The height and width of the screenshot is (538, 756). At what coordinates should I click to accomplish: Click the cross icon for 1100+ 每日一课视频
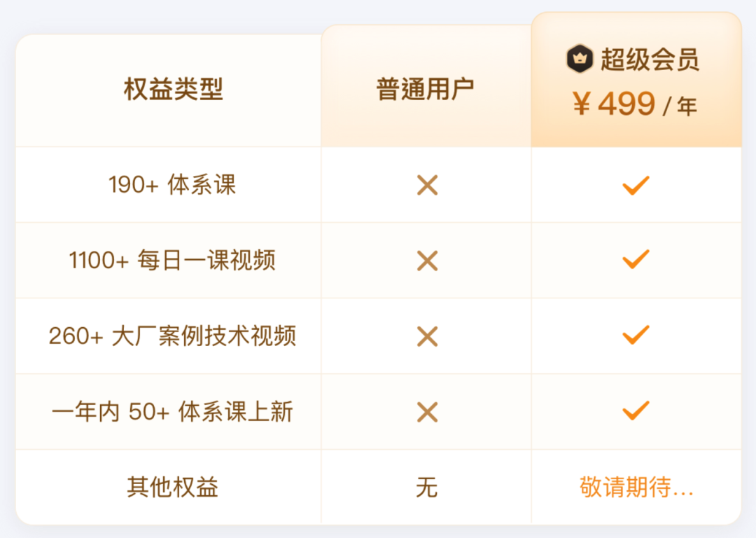tap(427, 261)
